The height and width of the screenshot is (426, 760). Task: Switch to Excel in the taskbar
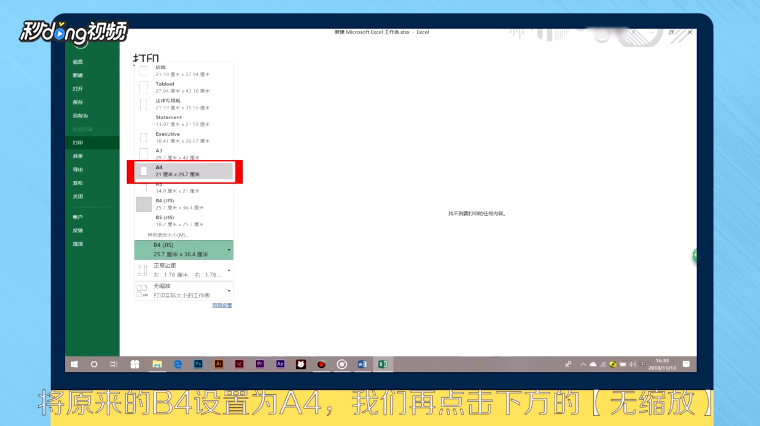pos(382,364)
